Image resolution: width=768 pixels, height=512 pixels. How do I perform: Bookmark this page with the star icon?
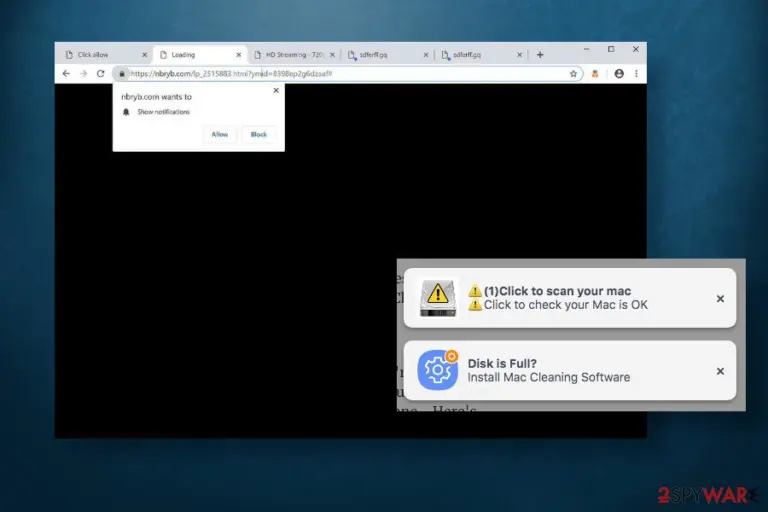coord(573,74)
